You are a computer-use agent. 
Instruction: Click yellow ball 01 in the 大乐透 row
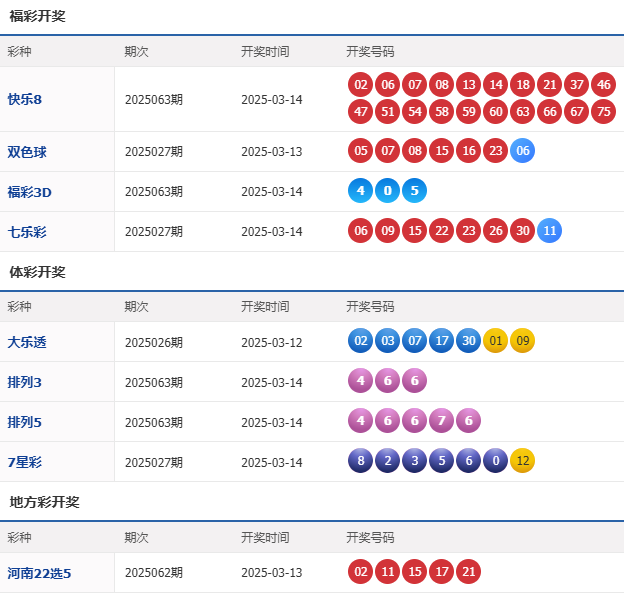coord(496,341)
